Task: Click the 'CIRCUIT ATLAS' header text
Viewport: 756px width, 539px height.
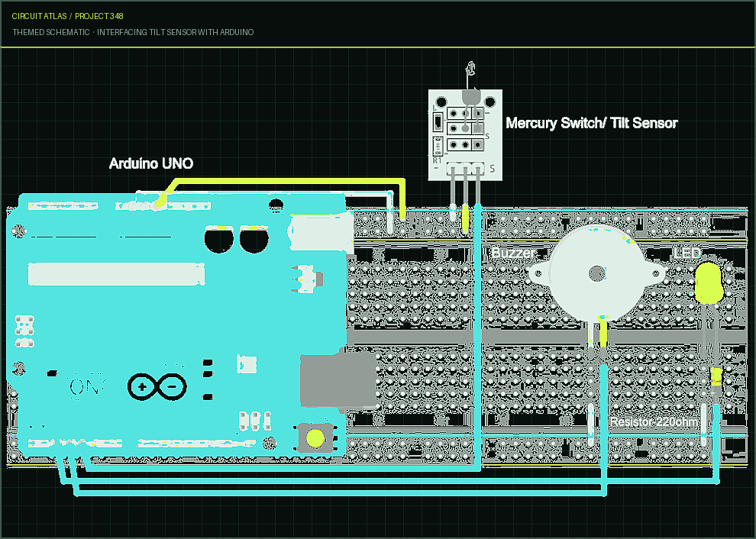Action: click(39, 16)
